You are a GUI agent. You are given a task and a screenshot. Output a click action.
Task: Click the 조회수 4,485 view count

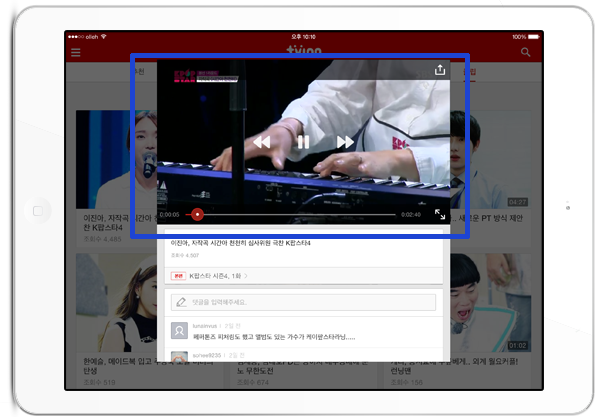point(102,239)
